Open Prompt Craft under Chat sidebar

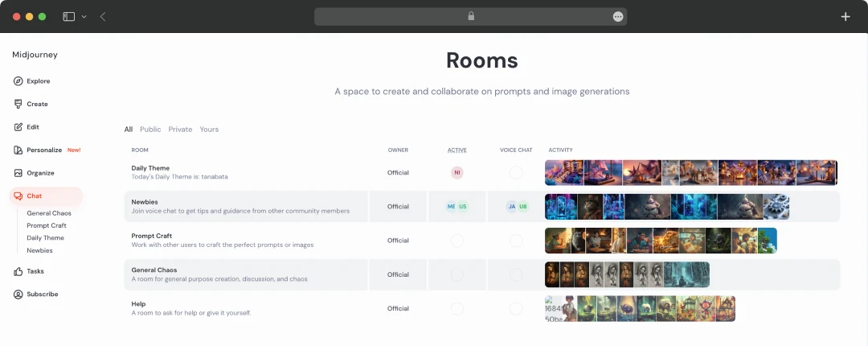(x=47, y=225)
